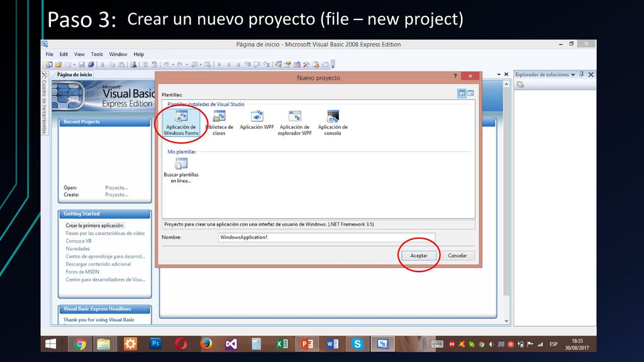644x362 pixels.
Task: Open the Novedades link
Action: tap(77, 249)
